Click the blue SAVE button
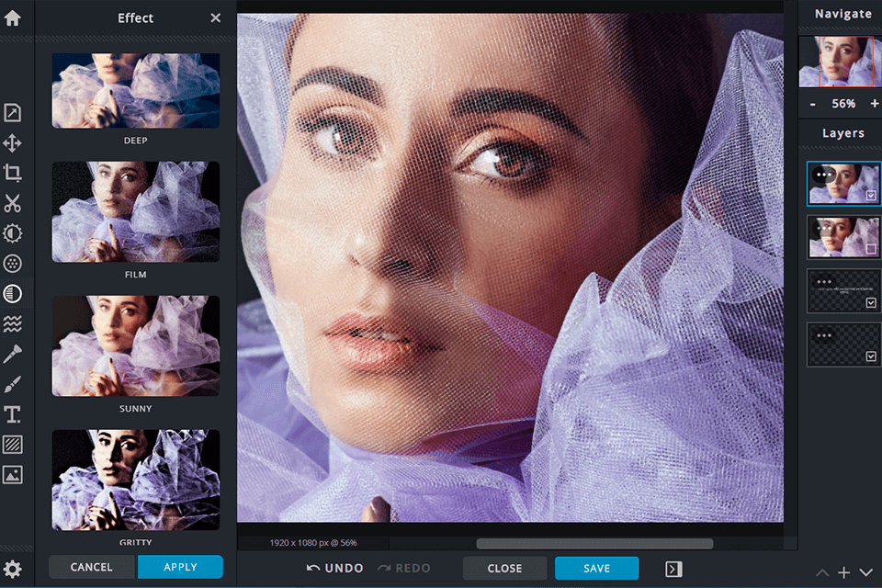This screenshot has width=882, height=588. (597, 569)
